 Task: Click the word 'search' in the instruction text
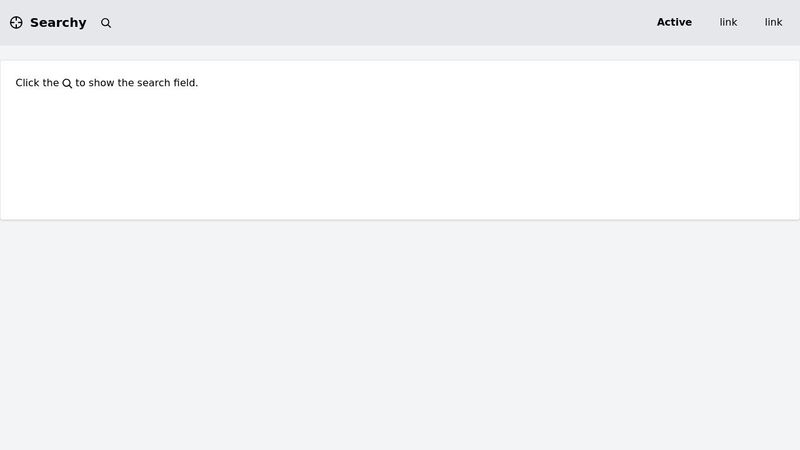[154, 83]
